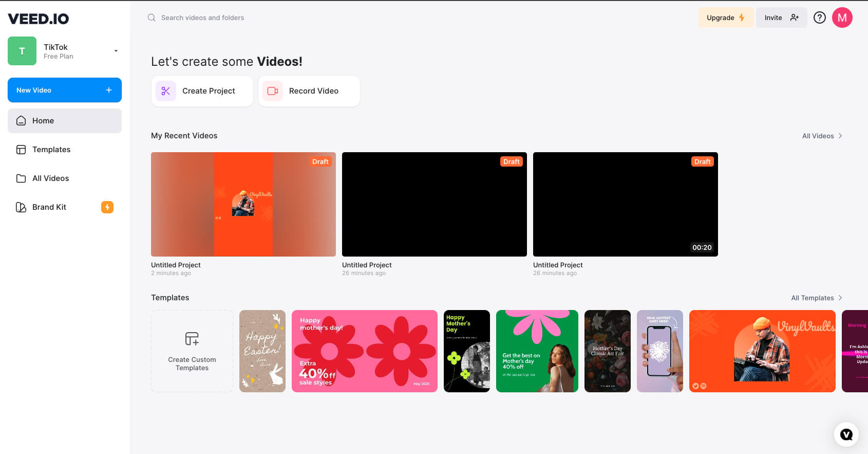Select the green Mother's day 40% off template

537,351
